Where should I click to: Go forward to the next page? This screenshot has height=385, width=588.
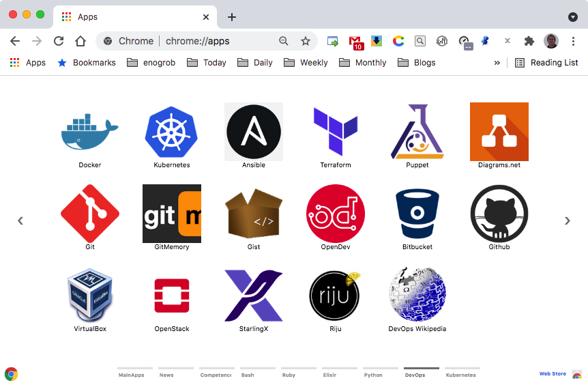click(x=37, y=41)
